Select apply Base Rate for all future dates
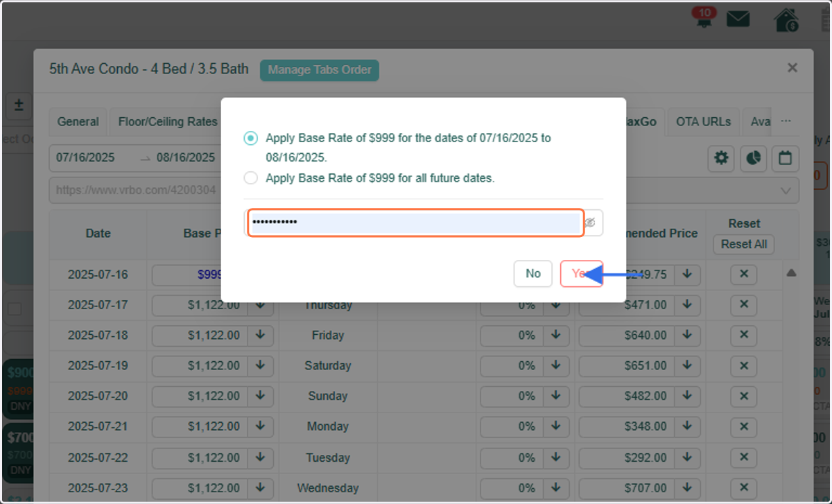The height and width of the screenshot is (504, 832). 250,178
